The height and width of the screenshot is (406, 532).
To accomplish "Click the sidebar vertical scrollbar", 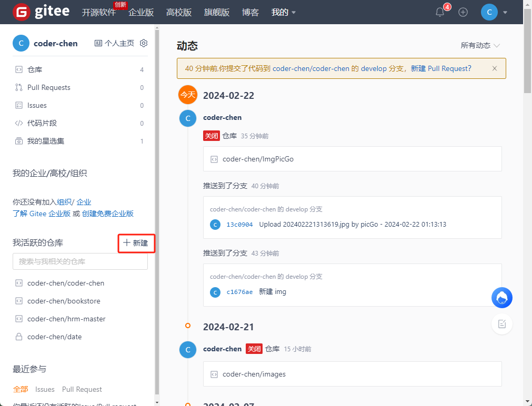I will tap(157, 212).
